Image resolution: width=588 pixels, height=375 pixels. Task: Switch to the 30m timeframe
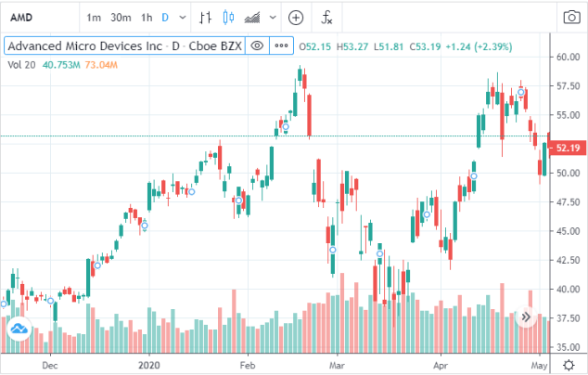121,18
